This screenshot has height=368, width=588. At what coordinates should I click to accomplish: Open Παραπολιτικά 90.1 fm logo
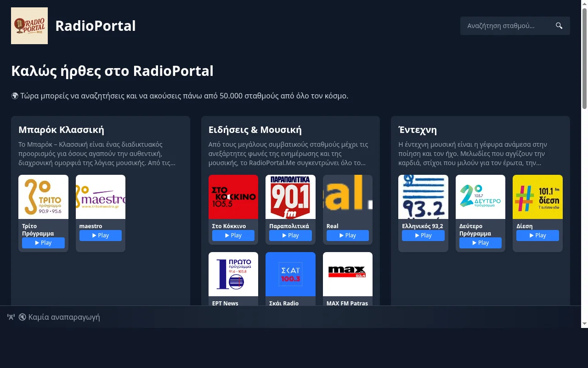290,197
